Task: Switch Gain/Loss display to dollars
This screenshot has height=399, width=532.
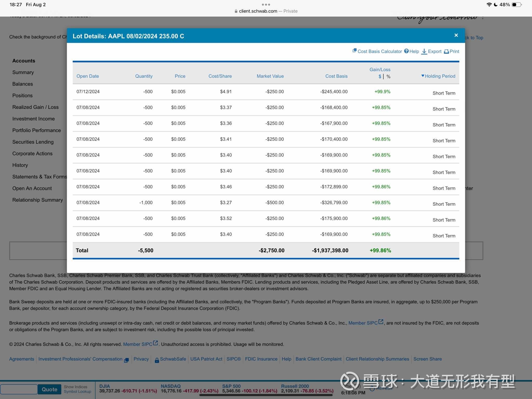Action: [380, 77]
